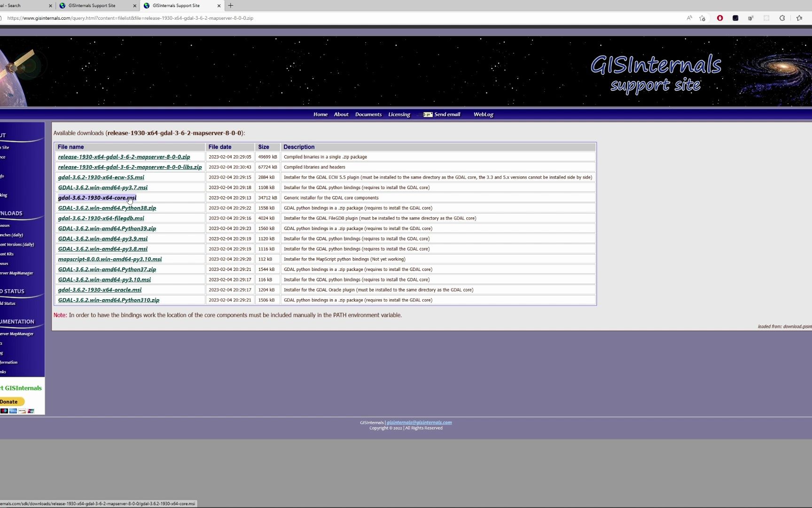Download gdal-3.6.2-1930-x64-ecw-55.msi
This screenshot has height=508, width=812.
(x=101, y=177)
